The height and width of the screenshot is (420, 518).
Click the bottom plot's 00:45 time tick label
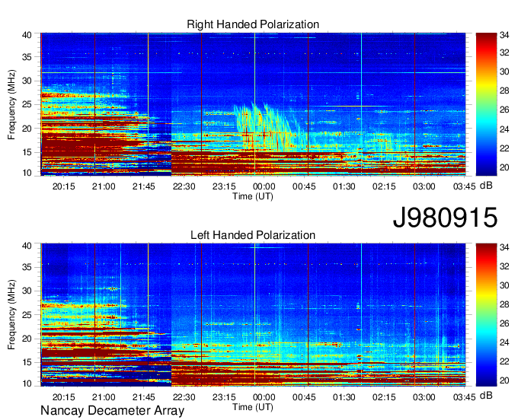[x=304, y=397]
